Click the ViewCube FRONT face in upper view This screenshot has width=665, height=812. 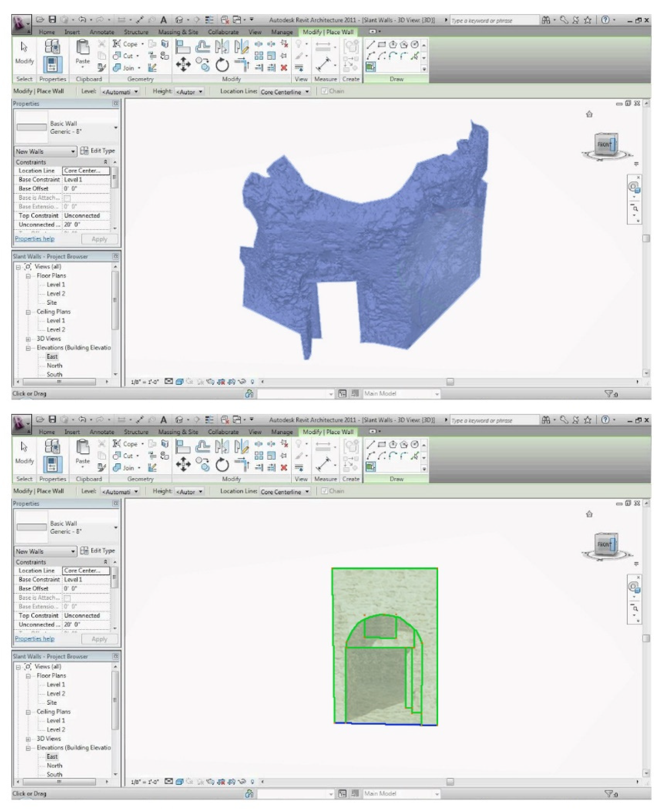click(x=604, y=144)
